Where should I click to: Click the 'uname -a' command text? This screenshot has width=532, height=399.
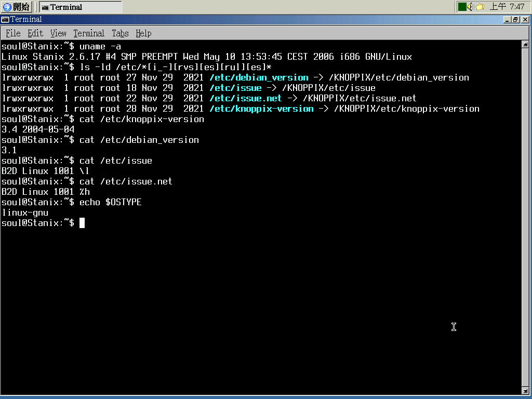click(x=100, y=46)
